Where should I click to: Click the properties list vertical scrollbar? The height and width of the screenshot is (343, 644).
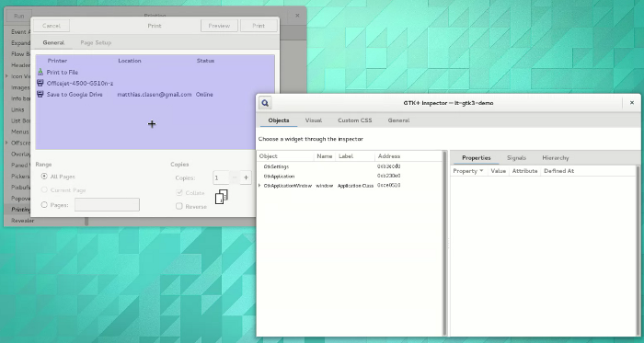pos(638,250)
